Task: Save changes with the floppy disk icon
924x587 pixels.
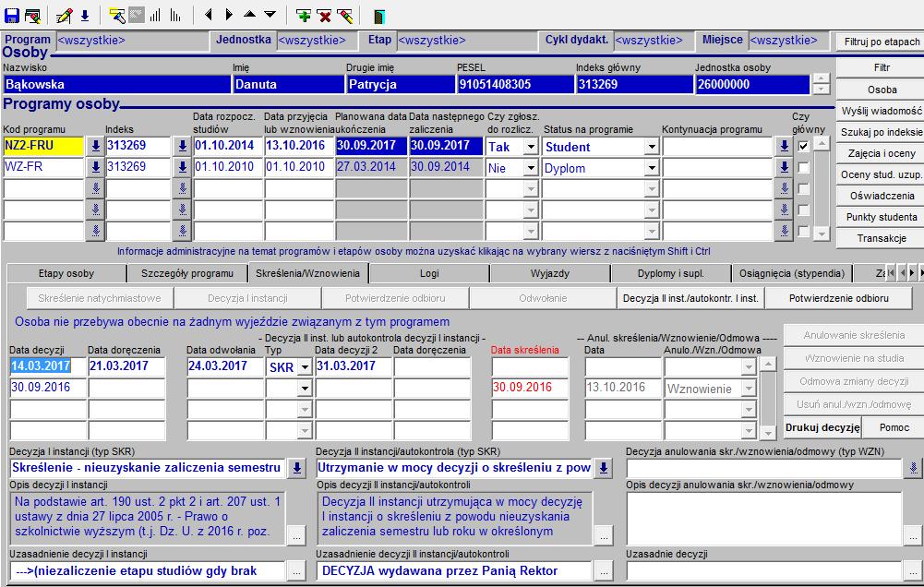Action: pyautogui.click(x=11, y=16)
